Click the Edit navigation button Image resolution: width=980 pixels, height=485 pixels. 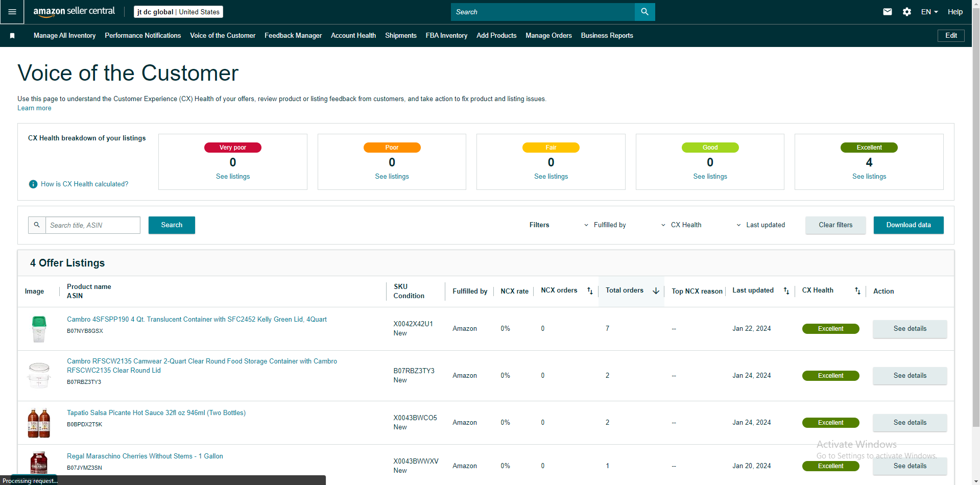tap(951, 36)
